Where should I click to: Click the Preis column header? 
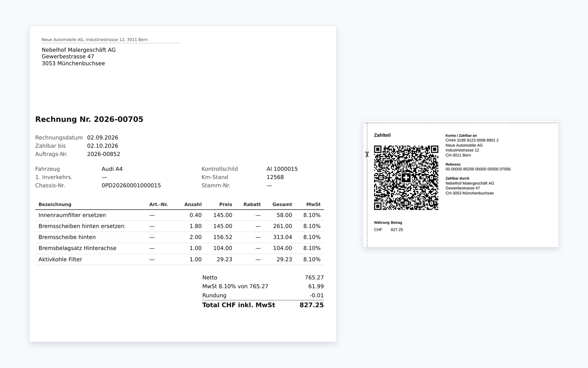pyautogui.click(x=226, y=204)
